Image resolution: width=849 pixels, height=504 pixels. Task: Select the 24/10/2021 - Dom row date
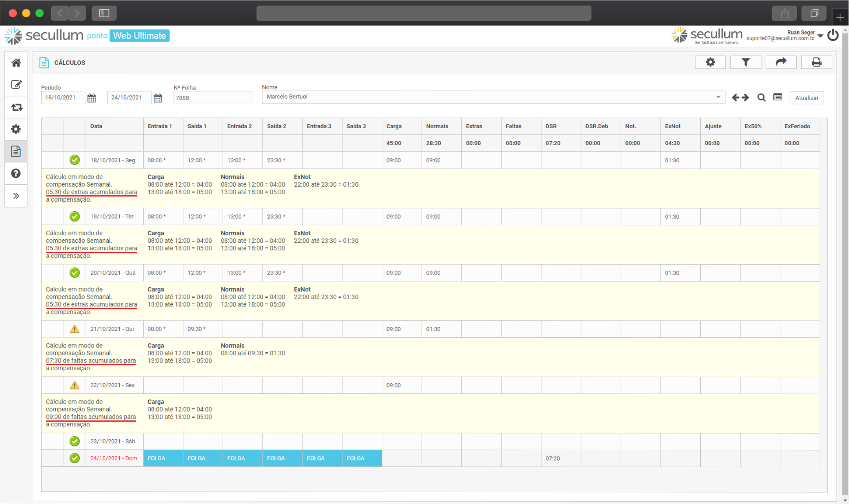click(114, 458)
